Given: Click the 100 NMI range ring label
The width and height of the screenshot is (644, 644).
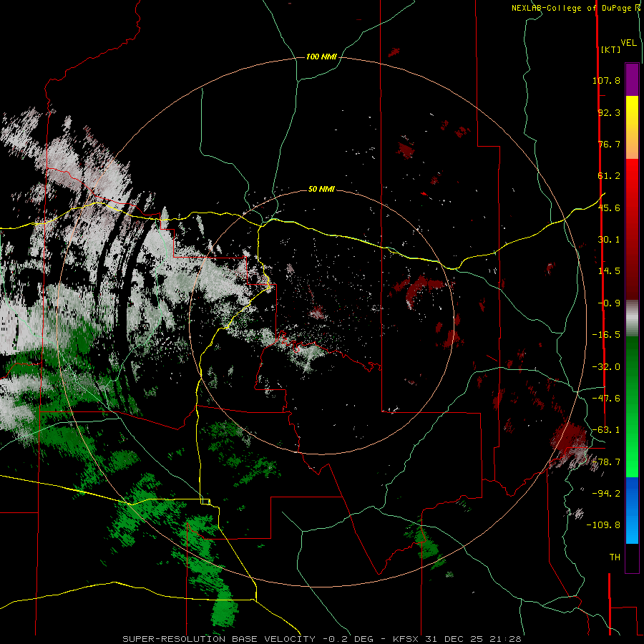Looking at the screenshot, I should coord(321,57).
